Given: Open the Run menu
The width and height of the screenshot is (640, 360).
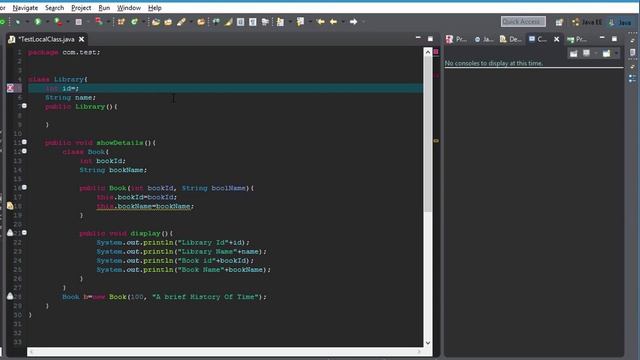Looking at the screenshot, I should pos(104,8).
